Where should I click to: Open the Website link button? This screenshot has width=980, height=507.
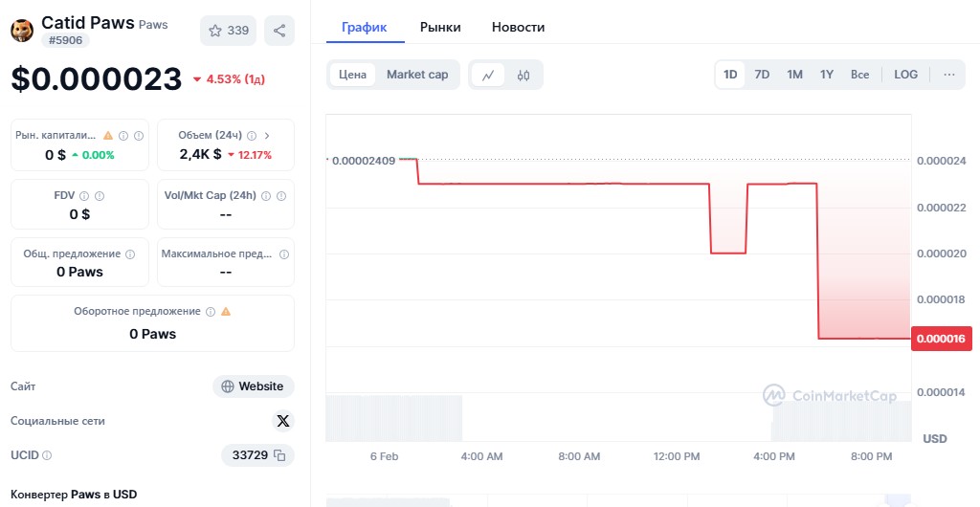(x=254, y=386)
